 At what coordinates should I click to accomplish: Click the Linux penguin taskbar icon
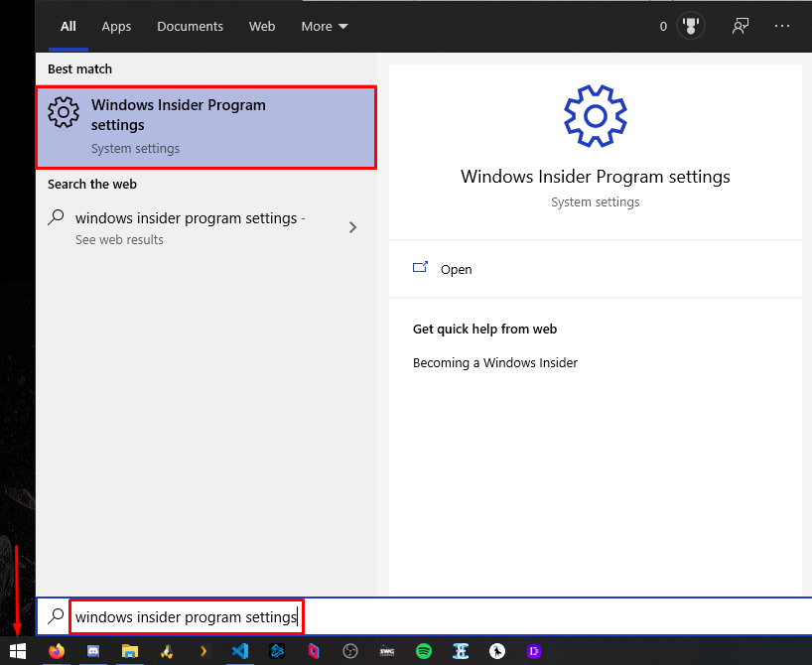click(x=167, y=651)
